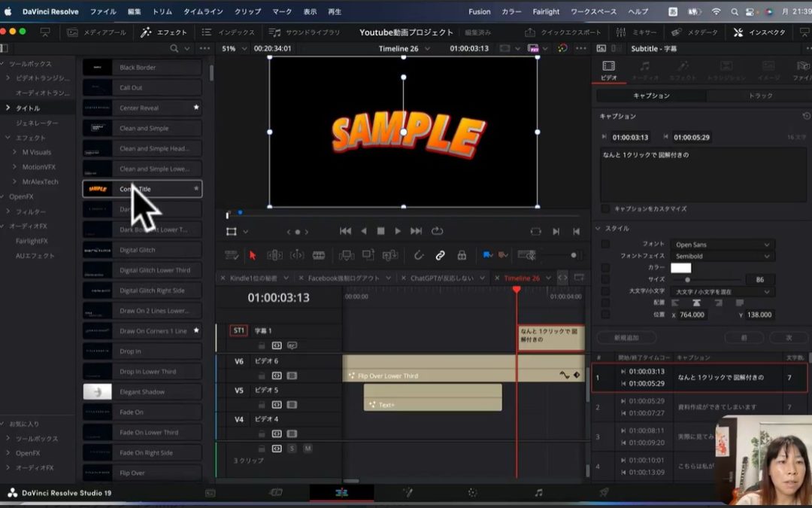Enable the キャプションをカスタマイズ checkbox

(x=604, y=210)
